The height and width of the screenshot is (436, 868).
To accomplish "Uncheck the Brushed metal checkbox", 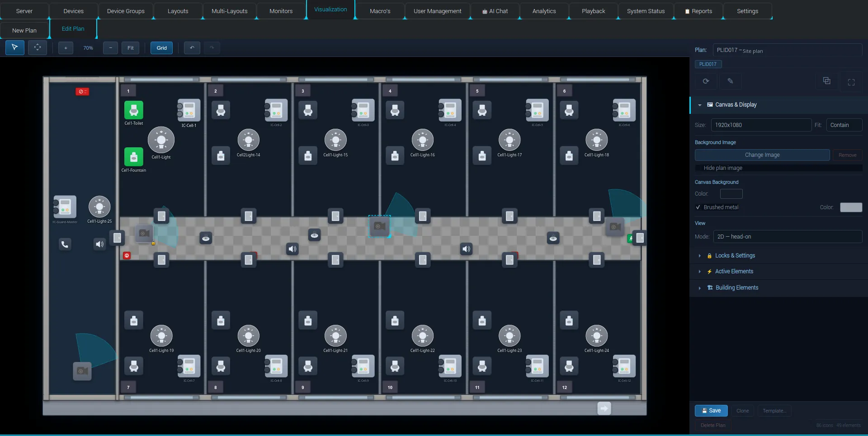I will click(698, 207).
